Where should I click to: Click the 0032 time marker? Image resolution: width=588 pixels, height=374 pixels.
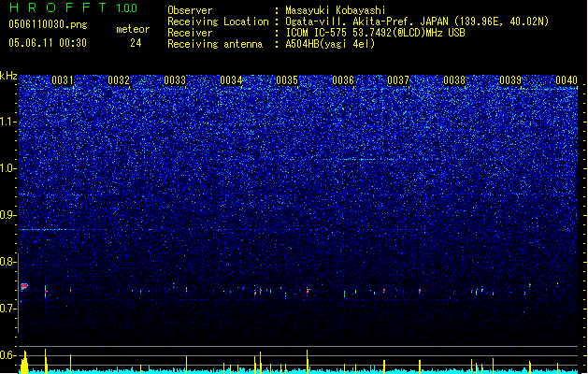119,80
